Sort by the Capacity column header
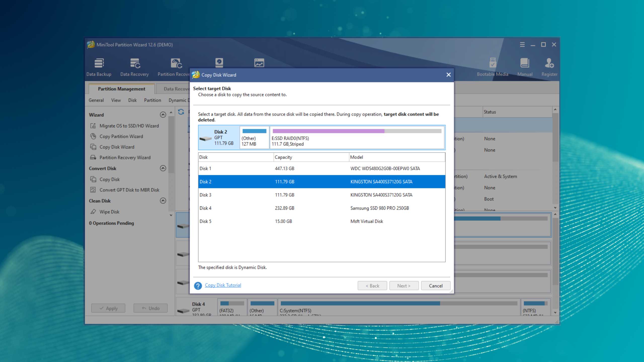Image resolution: width=644 pixels, height=362 pixels. click(311, 157)
